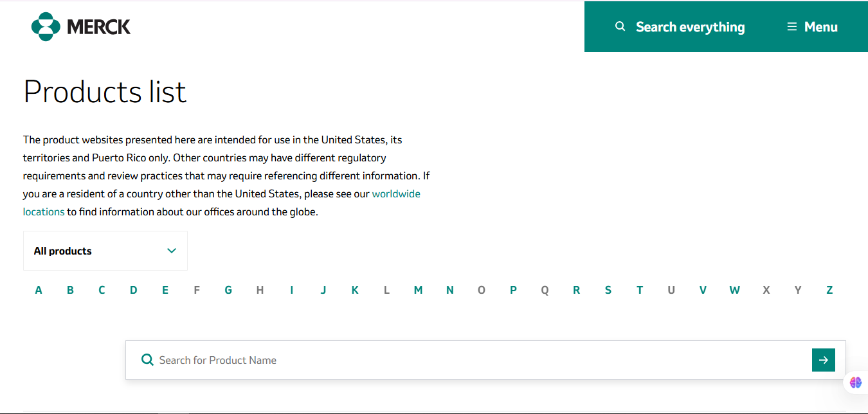Click the search icon in product name field
This screenshot has height=414, width=868.
(x=147, y=360)
